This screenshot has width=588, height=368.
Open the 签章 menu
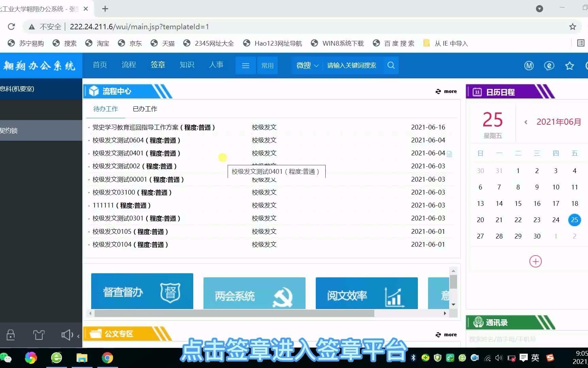[158, 65]
